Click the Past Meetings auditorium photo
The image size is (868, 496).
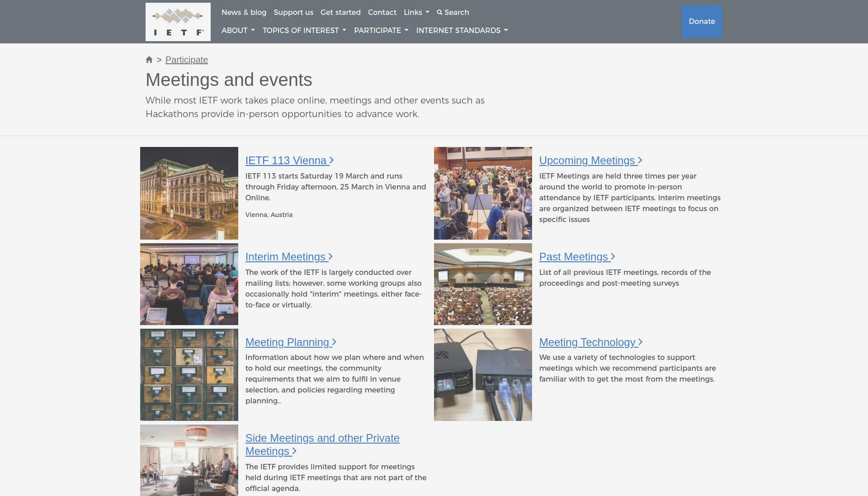point(483,284)
